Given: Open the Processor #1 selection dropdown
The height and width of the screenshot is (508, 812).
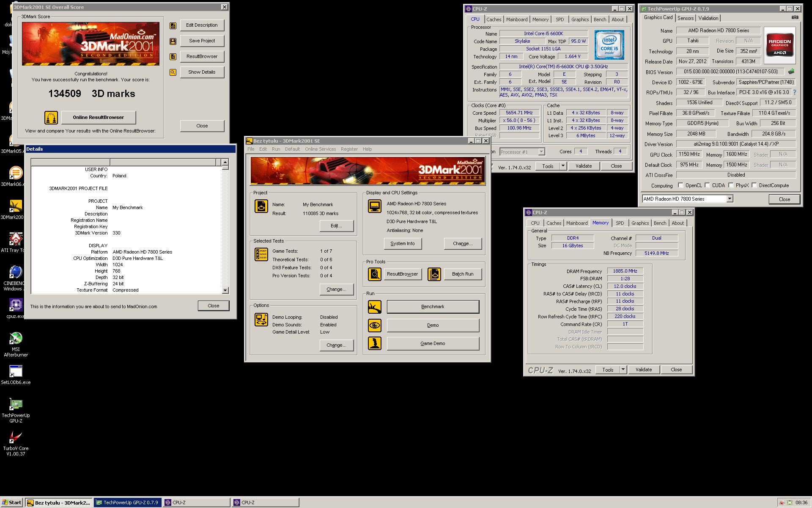Looking at the screenshot, I should 541,152.
